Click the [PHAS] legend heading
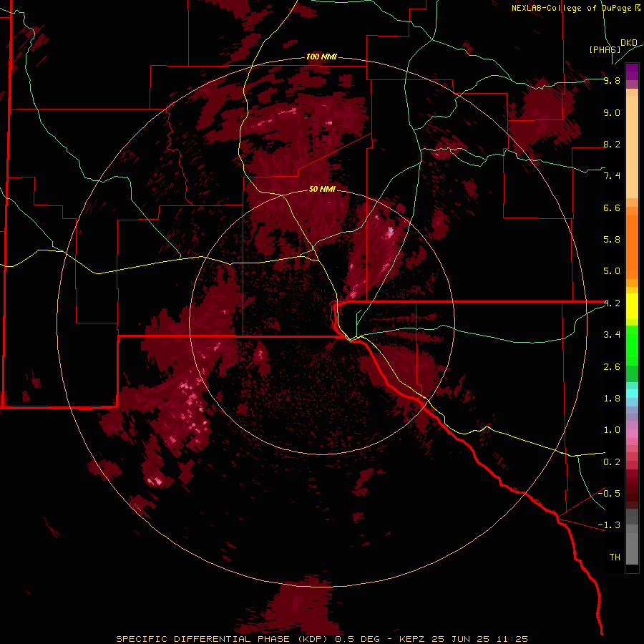Viewport: 644px width, 644px height. pyautogui.click(x=605, y=49)
